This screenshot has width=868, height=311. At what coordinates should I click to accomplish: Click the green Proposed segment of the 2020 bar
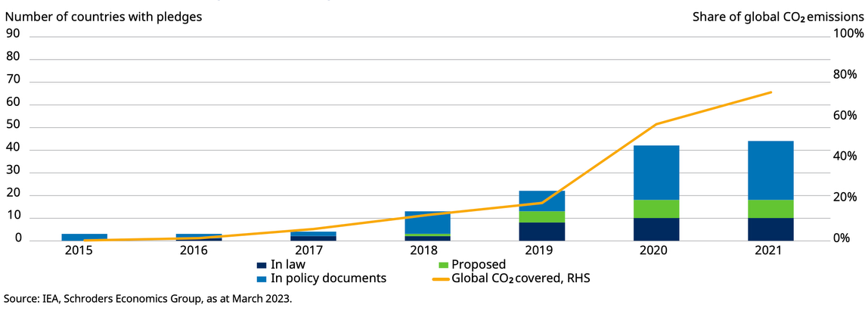[656, 209]
